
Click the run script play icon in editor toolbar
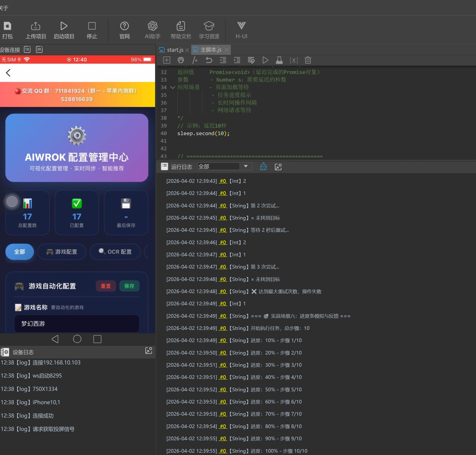click(265, 60)
